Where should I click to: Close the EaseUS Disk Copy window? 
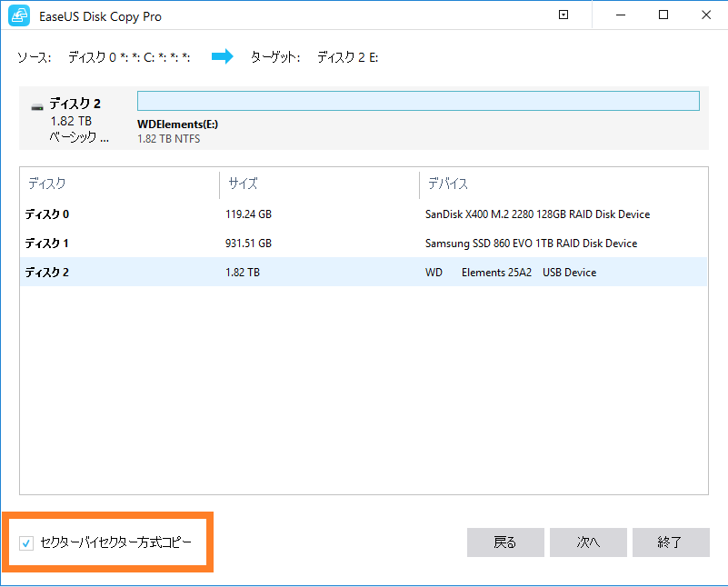[706, 15]
